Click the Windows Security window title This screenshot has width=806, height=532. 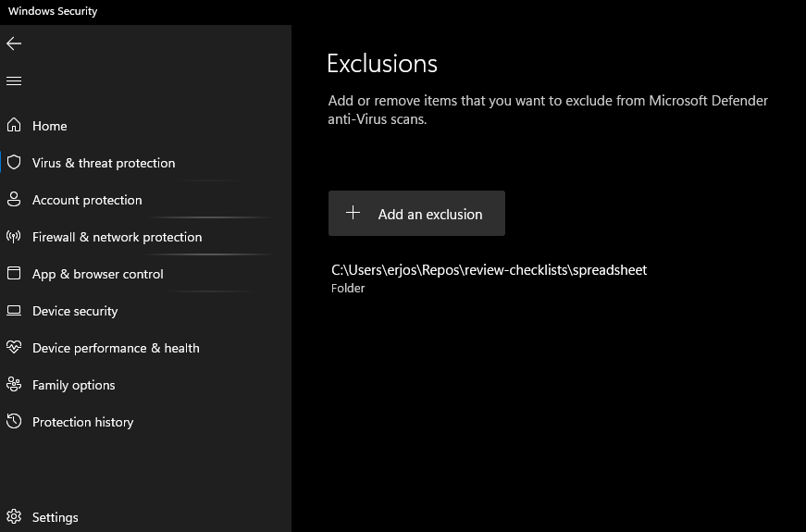point(53,11)
